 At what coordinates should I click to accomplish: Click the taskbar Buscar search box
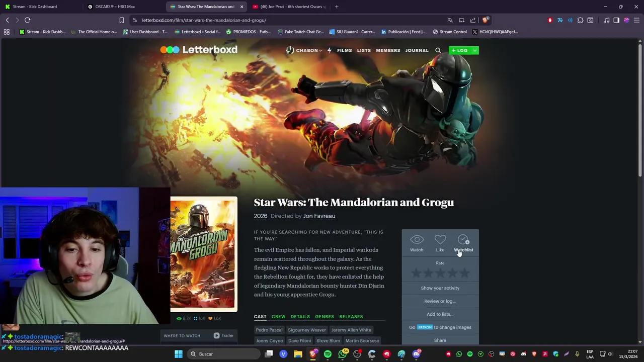click(223, 354)
